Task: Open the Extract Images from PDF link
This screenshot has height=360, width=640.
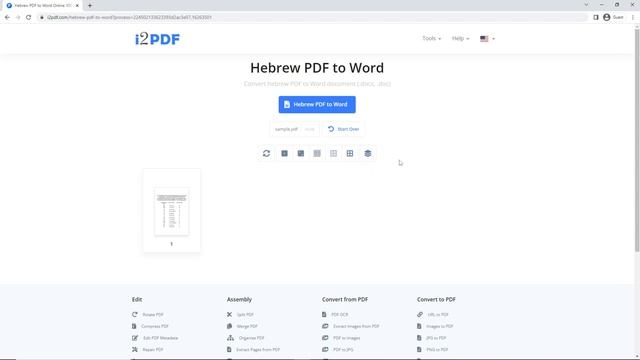Action: [356, 327]
